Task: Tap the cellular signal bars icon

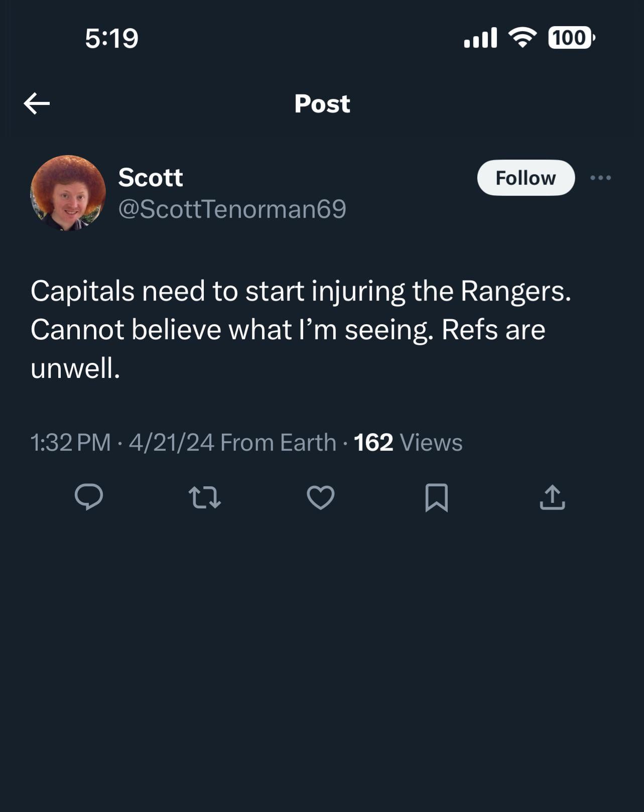Action: click(480, 38)
